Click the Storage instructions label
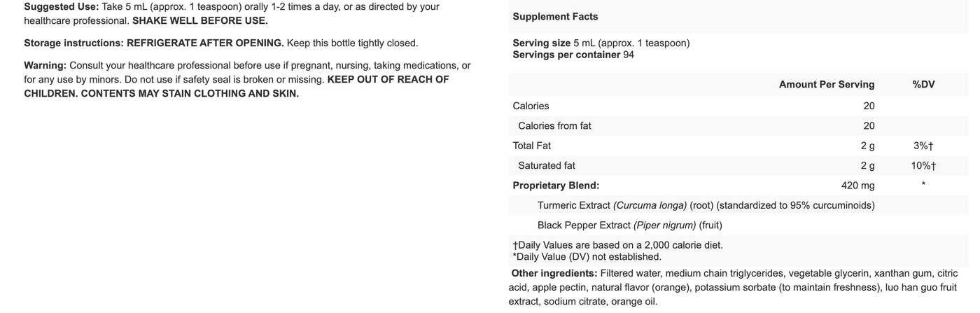 click(x=73, y=43)
